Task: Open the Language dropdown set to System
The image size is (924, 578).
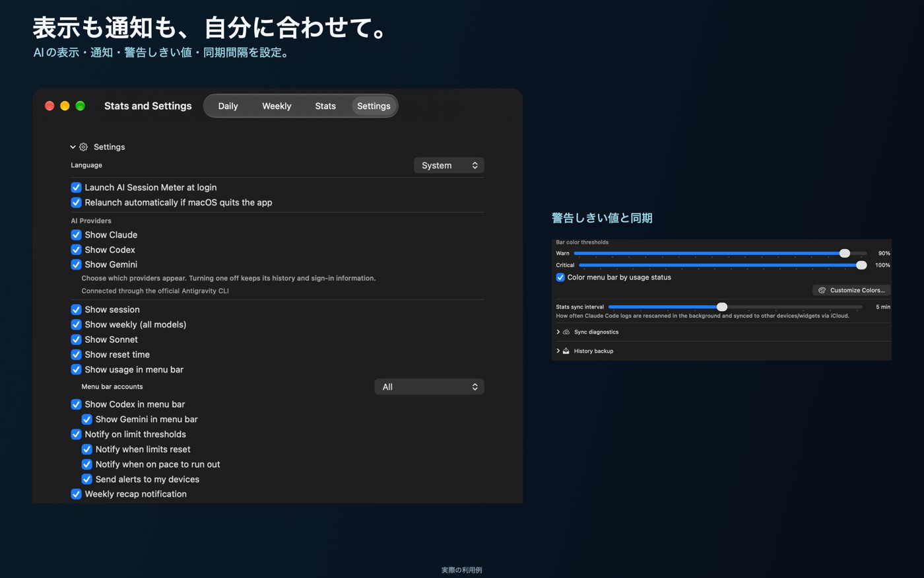Action: tap(449, 165)
